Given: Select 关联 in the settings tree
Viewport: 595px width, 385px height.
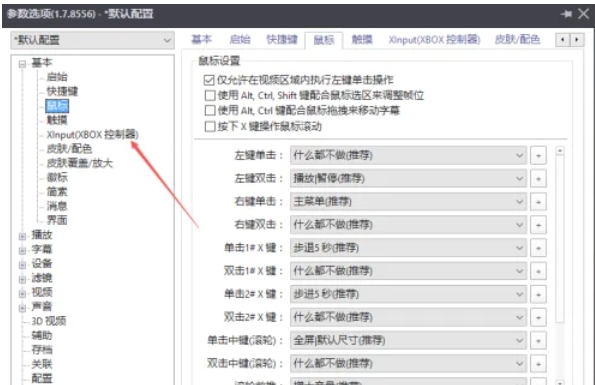Looking at the screenshot, I should (42, 364).
